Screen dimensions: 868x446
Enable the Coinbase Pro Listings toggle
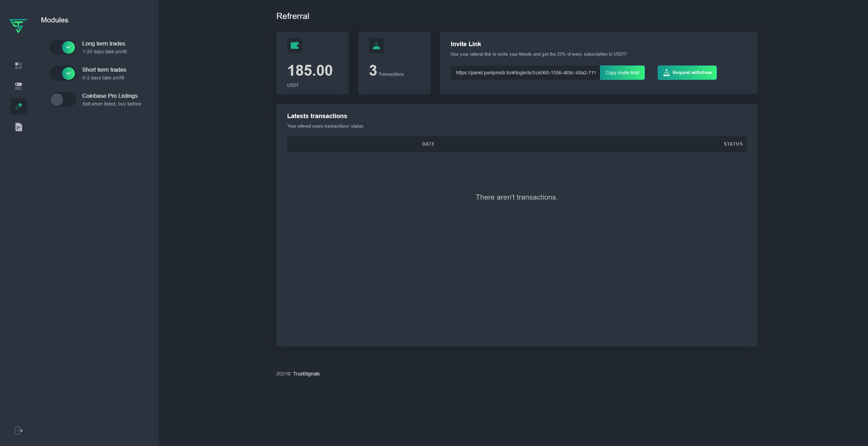[63, 99]
